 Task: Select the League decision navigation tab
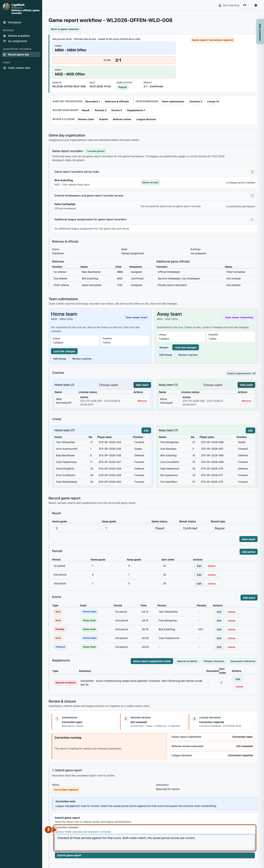pyautogui.click(x=146, y=119)
